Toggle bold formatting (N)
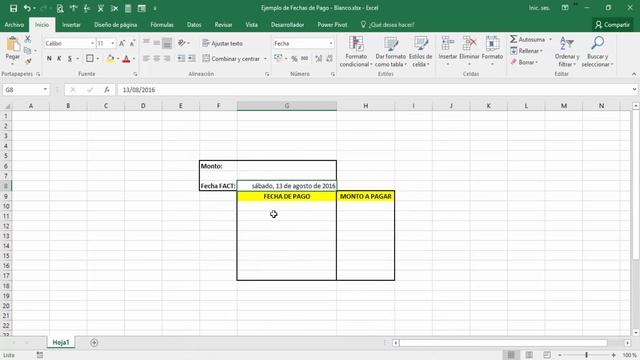The height and width of the screenshot is (360, 640). point(49,59)
